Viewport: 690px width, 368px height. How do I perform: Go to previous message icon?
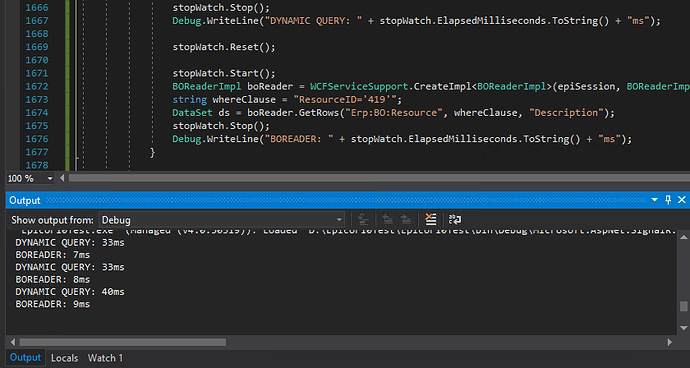387,219
